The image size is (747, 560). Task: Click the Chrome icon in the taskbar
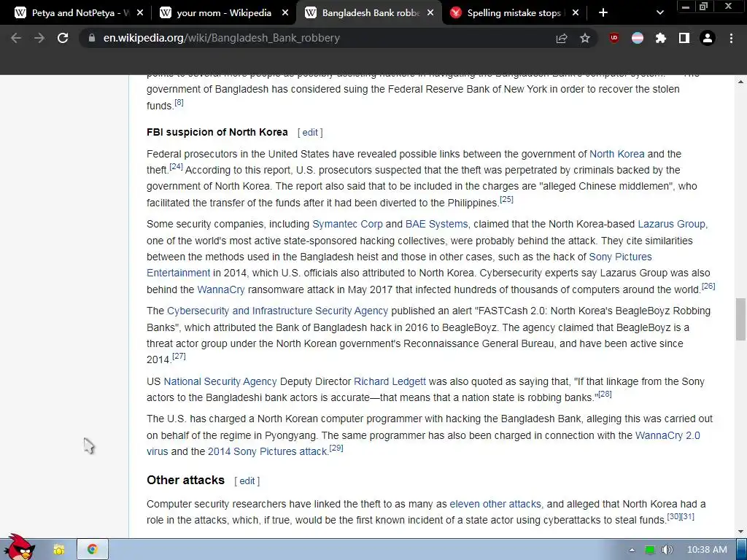[x=92, y=550]
